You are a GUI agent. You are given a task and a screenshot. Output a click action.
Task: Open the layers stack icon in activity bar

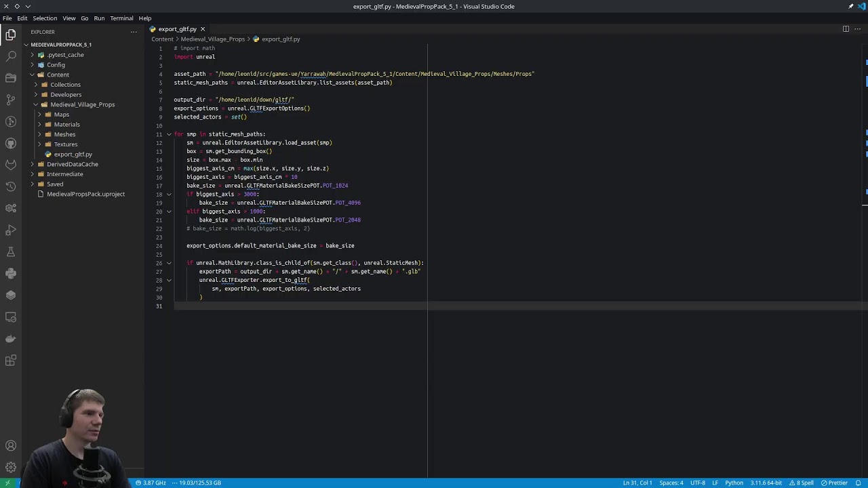click(x=11, y=295)
